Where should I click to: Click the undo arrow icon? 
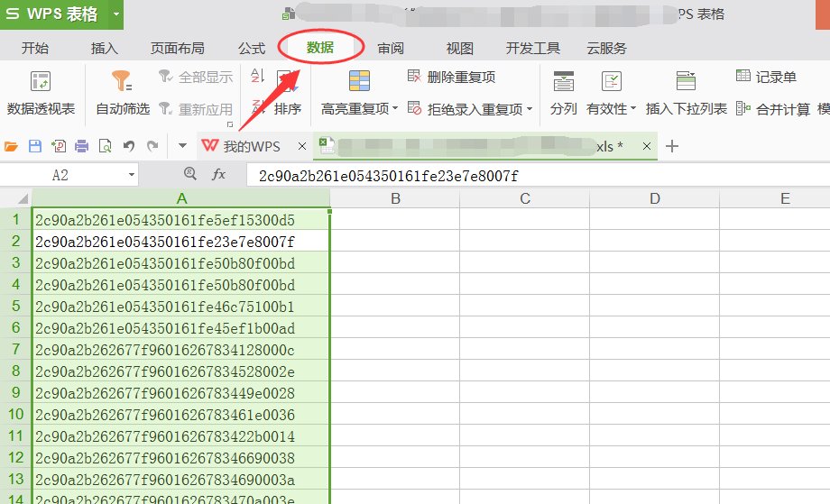click(x=129, y=146)
